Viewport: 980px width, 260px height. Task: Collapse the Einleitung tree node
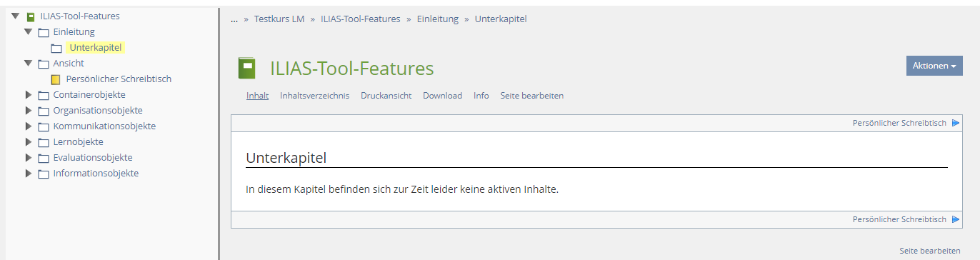click(x=29, y=32)
